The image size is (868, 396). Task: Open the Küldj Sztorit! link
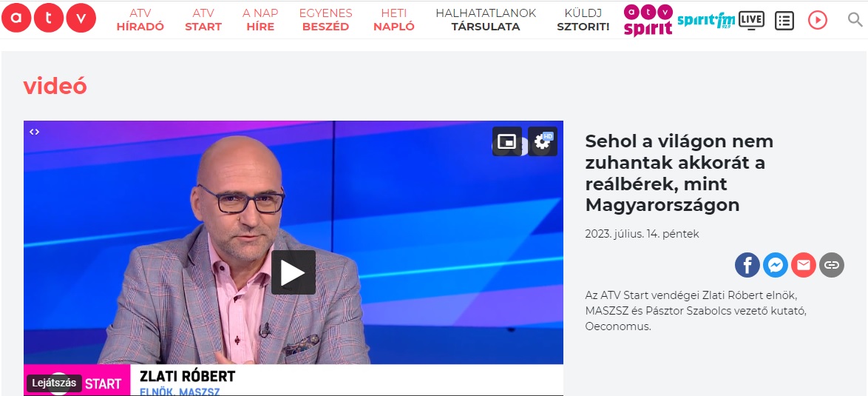coord(583,20)
